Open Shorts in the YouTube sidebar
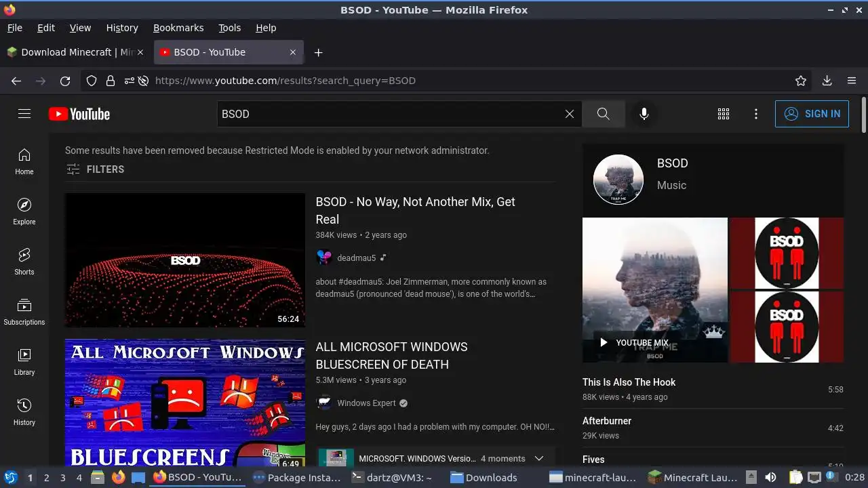 tap(24, 262)
